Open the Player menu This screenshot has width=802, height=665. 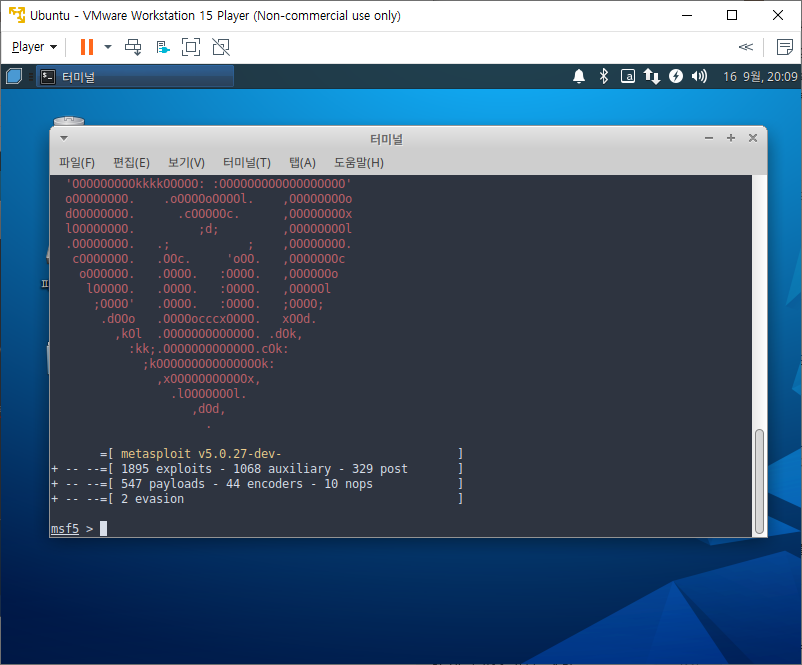pyautogui.click(x=34, y=47)
